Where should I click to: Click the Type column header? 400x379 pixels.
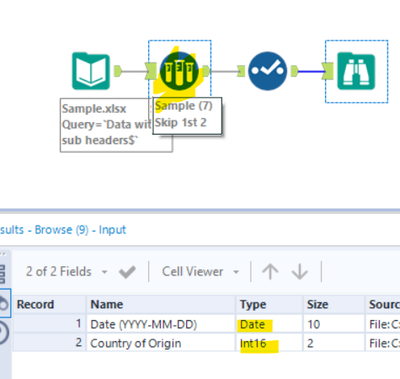click(269, 304)
